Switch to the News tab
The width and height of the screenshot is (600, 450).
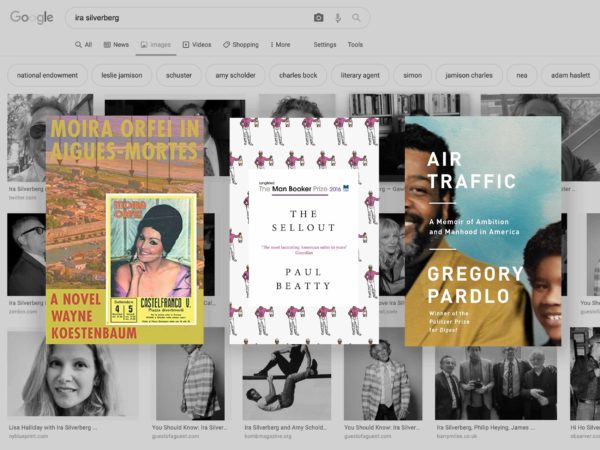point(116,45)
